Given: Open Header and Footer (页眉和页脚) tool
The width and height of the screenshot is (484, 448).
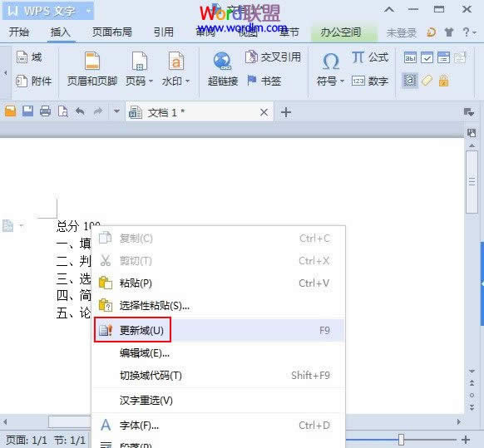Looking at the screenshot, I should pos(92,69).
